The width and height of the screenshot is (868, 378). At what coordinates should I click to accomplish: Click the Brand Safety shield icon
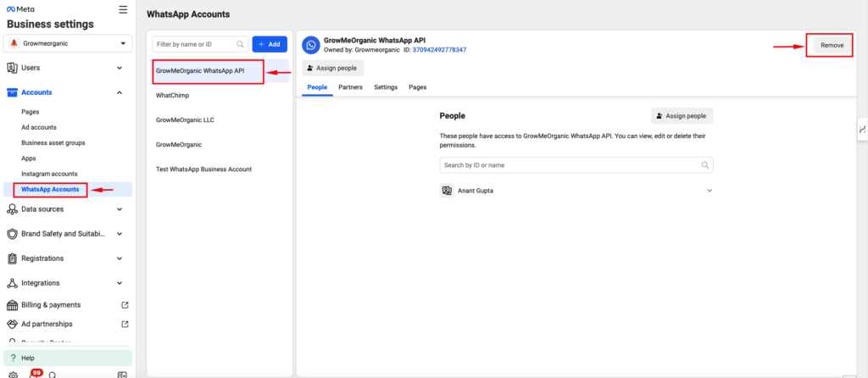coord(12,234)
